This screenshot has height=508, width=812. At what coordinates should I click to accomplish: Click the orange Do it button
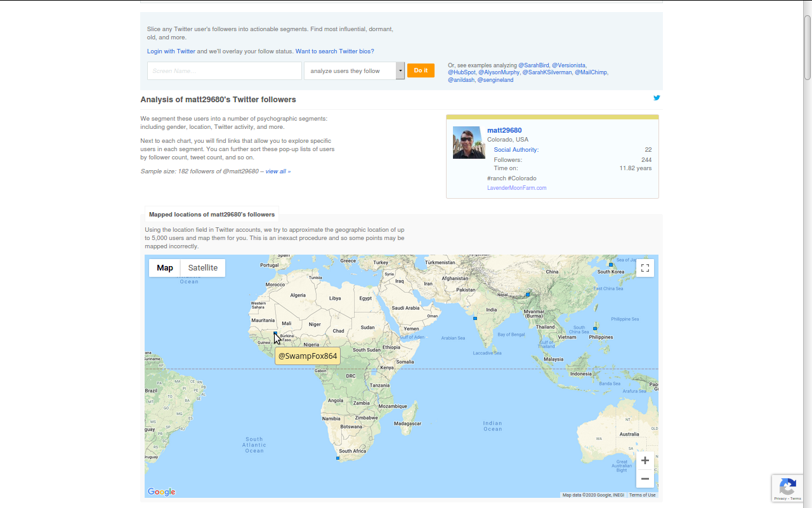[x=421, y=70]
